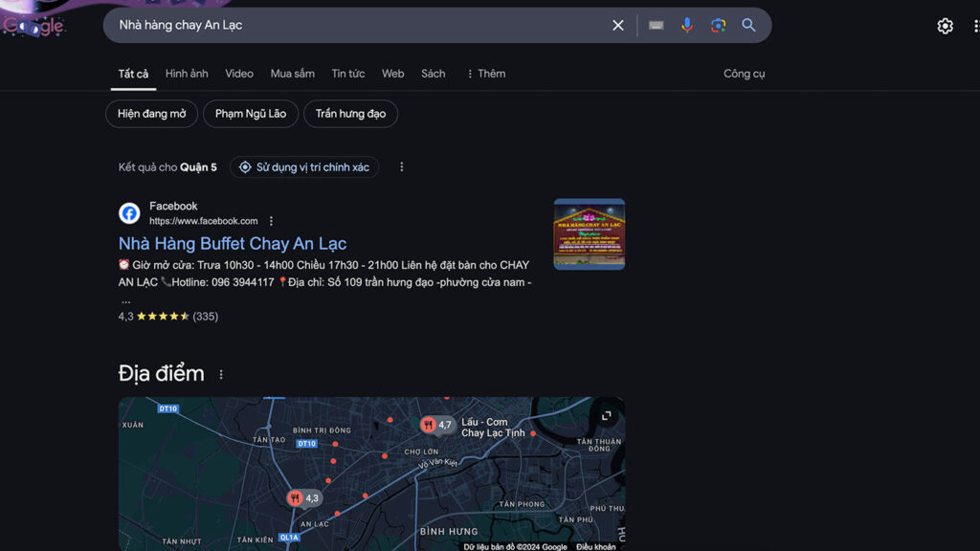Switch to the Video tab
980x551 pixels.
(239, 74)
